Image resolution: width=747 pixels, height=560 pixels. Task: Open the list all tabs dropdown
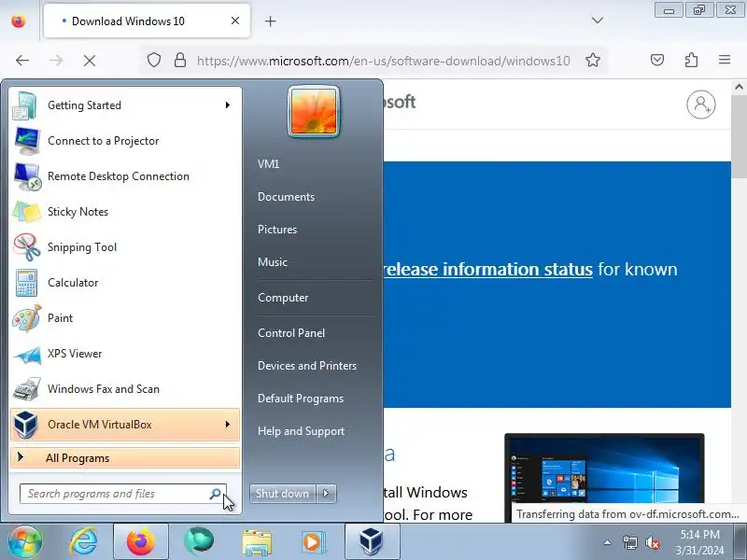[x=598, y=21]
